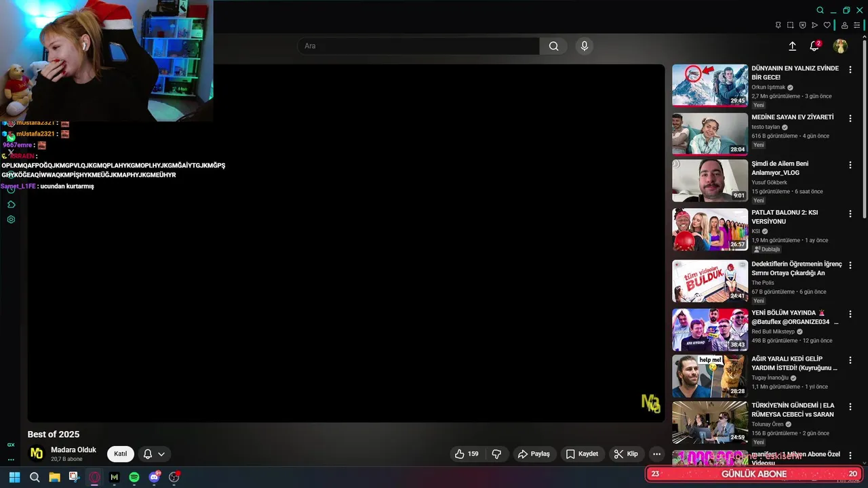
Task: Open the Windows Start menu
Action: pos(14,477)
